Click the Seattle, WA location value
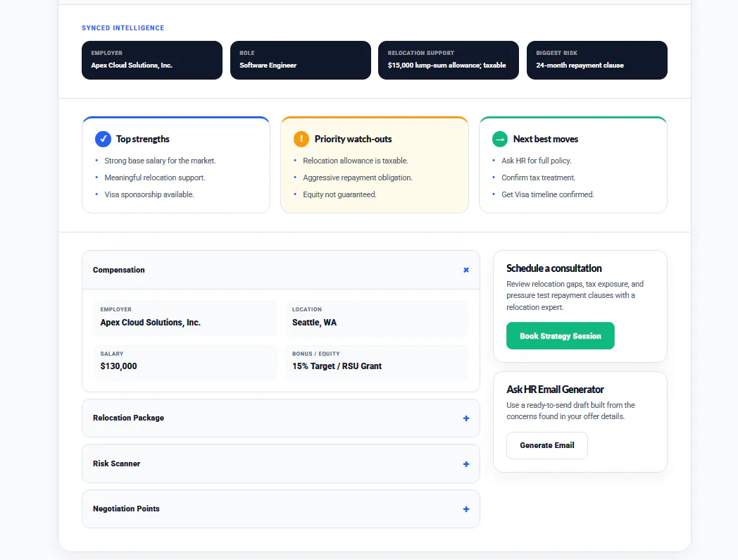 (314, 322)
